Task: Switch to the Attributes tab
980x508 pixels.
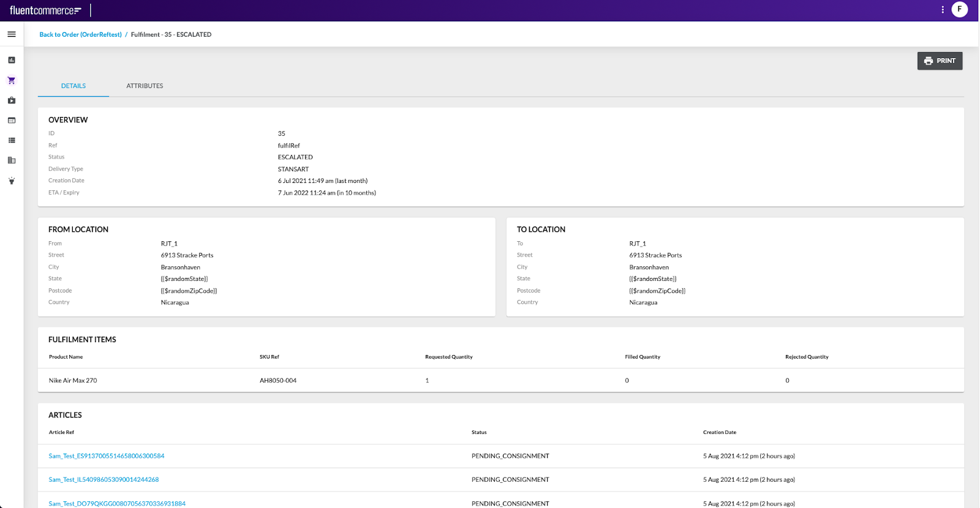Action: [145, 86]
